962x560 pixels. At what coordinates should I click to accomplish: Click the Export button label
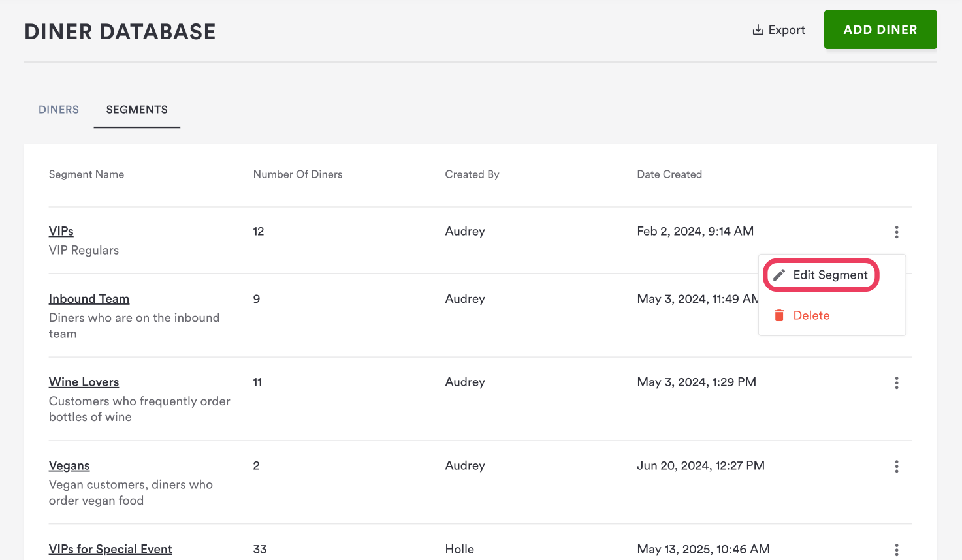786,30
